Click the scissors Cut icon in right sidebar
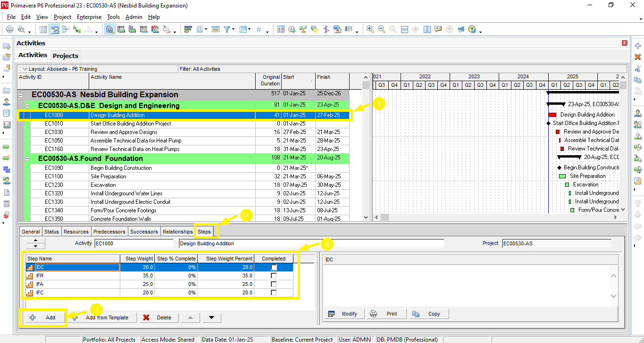 [638, 68]
